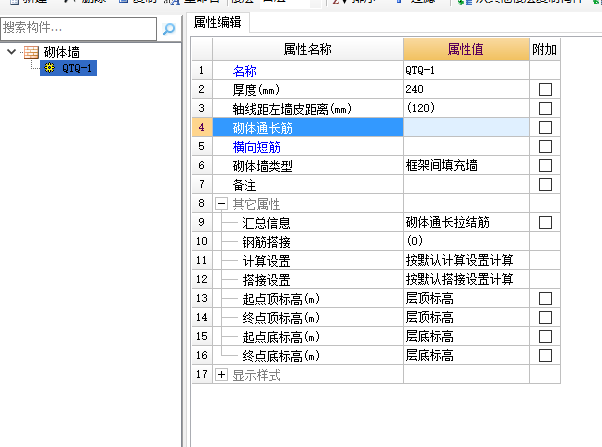This screenshot has width=602, height=447.
Task: Click 起点顶标高 value 层顶标高
Action: 466,298
